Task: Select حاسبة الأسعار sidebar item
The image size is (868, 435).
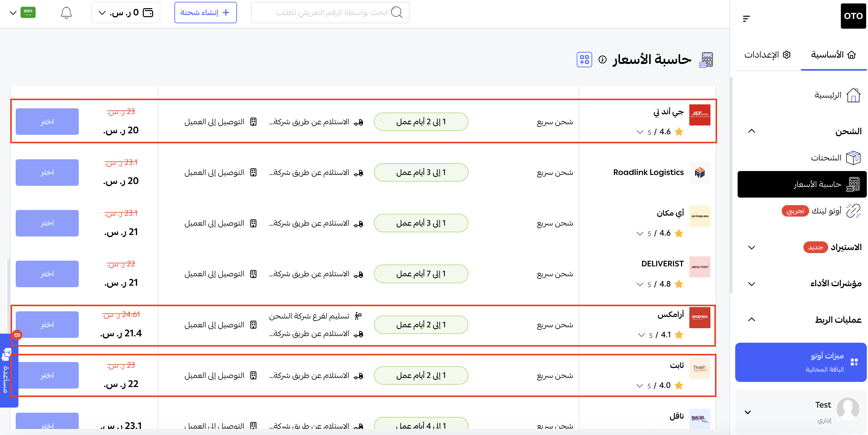Action: click(802, 184)
